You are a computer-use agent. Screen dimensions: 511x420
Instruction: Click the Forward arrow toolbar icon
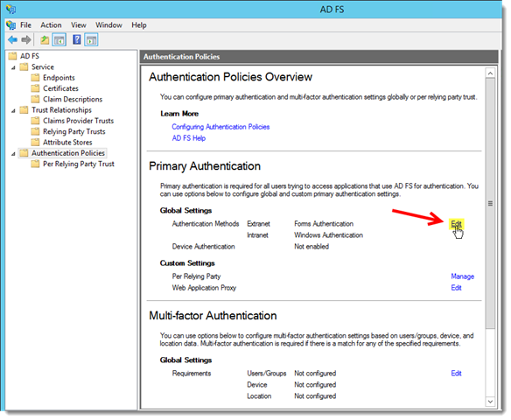coord(26,40)
